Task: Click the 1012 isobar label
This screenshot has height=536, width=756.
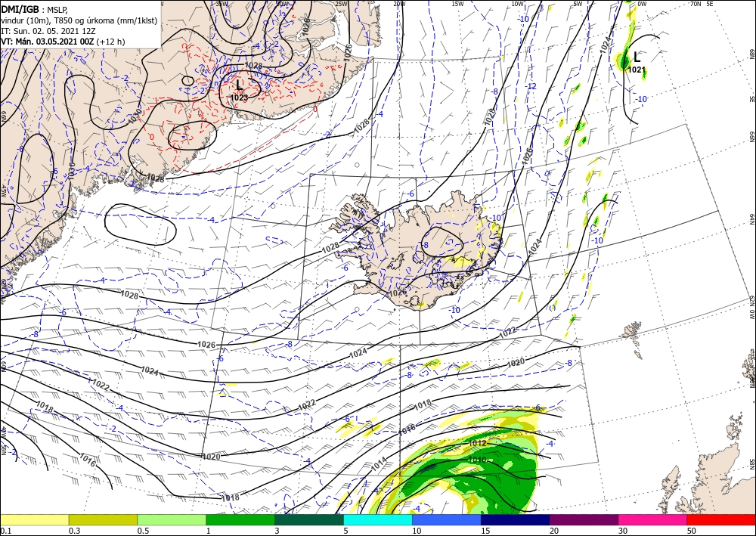Action: [x=477, y=443]
